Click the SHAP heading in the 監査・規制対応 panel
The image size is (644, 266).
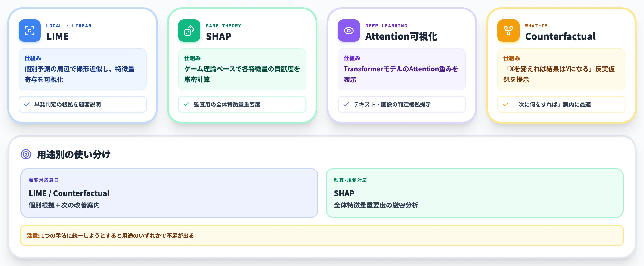(344, 193)
